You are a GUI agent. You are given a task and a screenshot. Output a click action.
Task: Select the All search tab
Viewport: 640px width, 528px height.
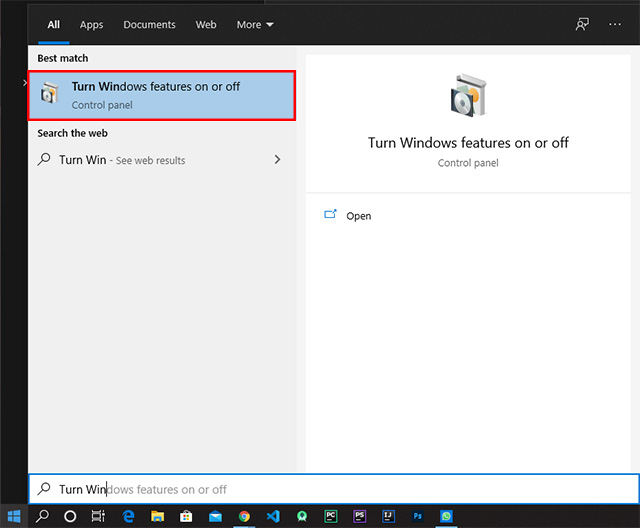53,25
